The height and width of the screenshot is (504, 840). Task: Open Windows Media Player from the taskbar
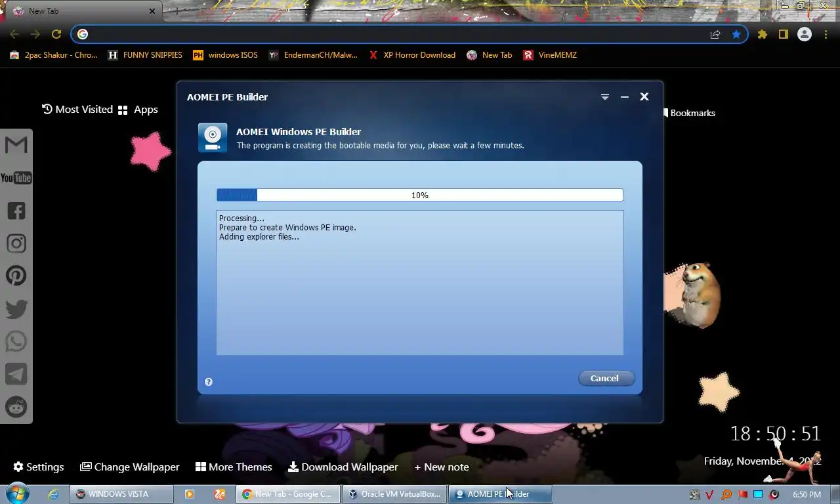[x=190, y=494]
